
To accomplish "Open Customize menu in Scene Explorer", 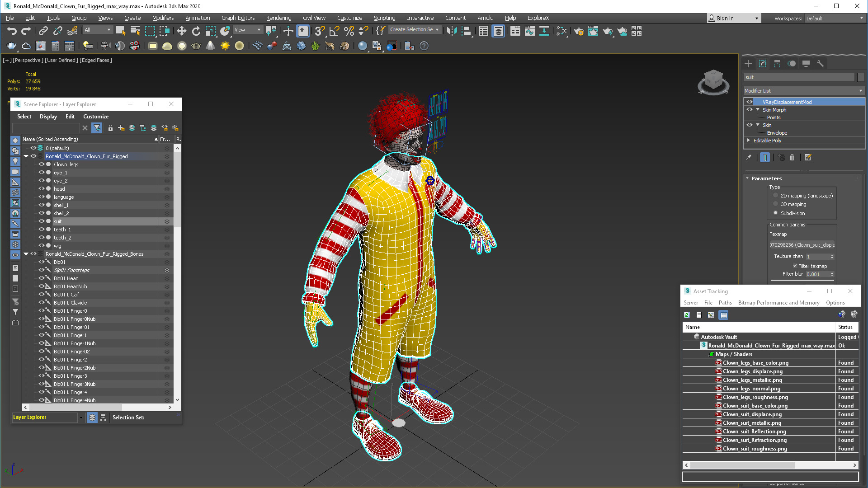I will pos(96,117).
